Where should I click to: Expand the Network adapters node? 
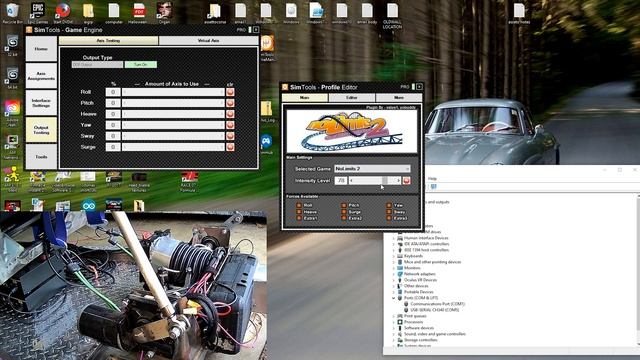tap(393, 274)
